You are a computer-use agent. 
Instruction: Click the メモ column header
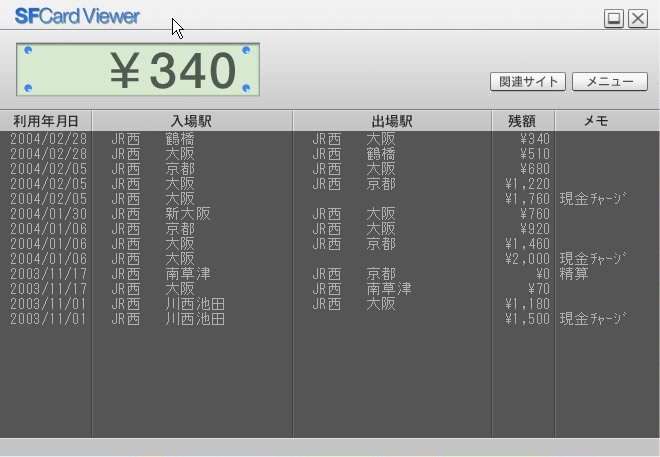pyautogui.click(x=596, y=121)
